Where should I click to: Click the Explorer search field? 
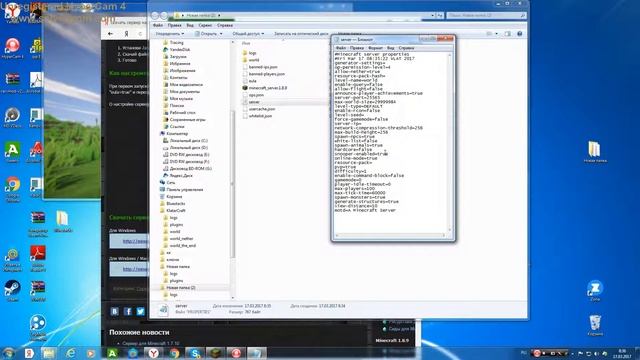click(x=486, y=16)
